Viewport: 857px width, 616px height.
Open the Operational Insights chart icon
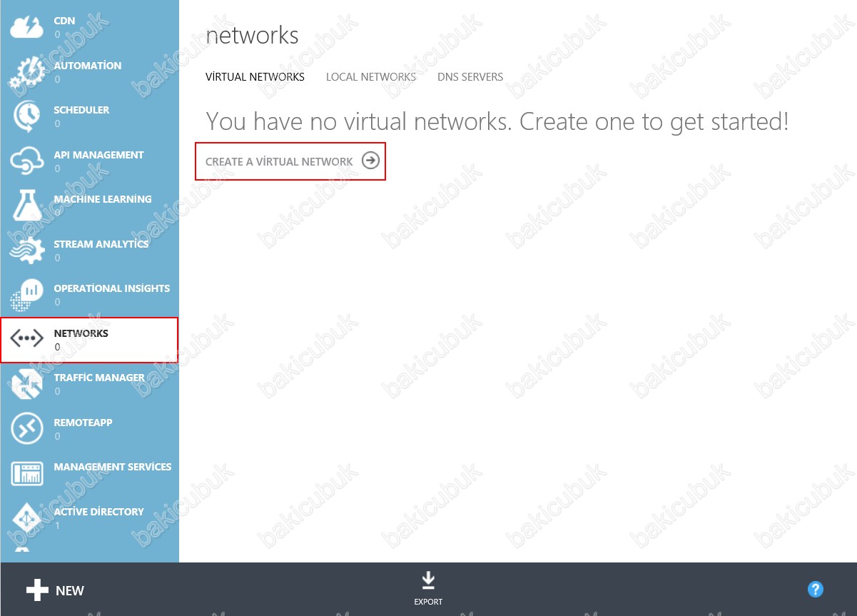click(x=27, y=295)
